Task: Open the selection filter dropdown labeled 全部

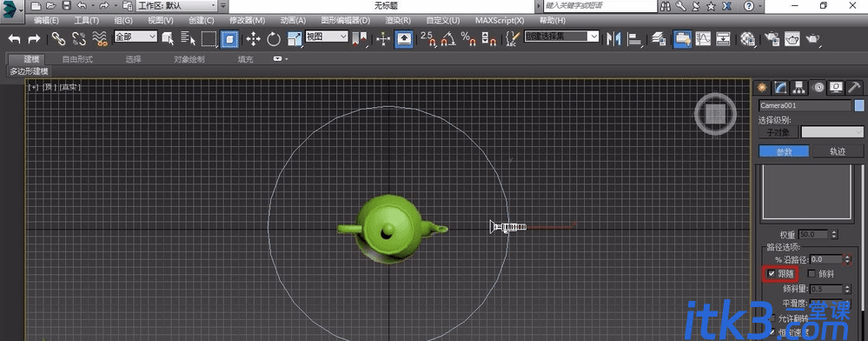Action: [136, 37]
